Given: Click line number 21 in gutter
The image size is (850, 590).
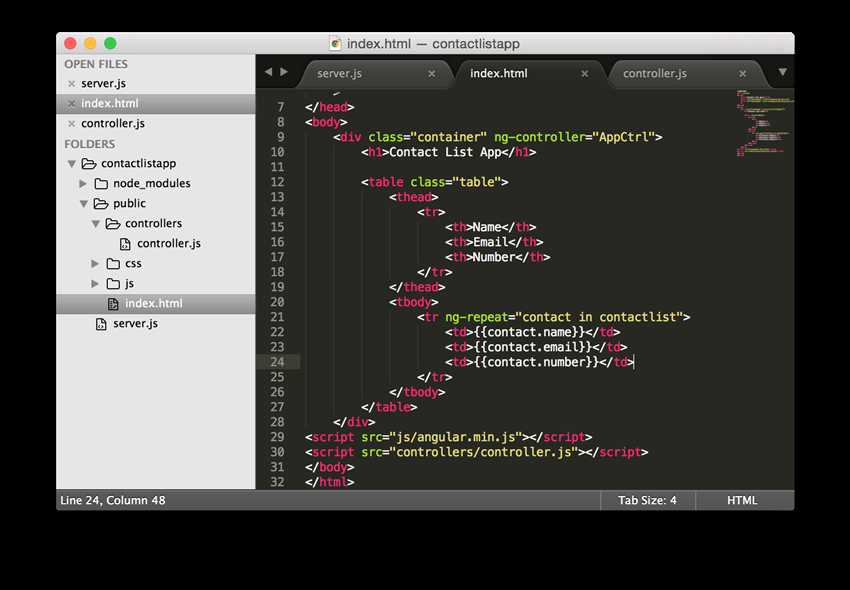Looking at the screenshot, I should pos(277,317).
